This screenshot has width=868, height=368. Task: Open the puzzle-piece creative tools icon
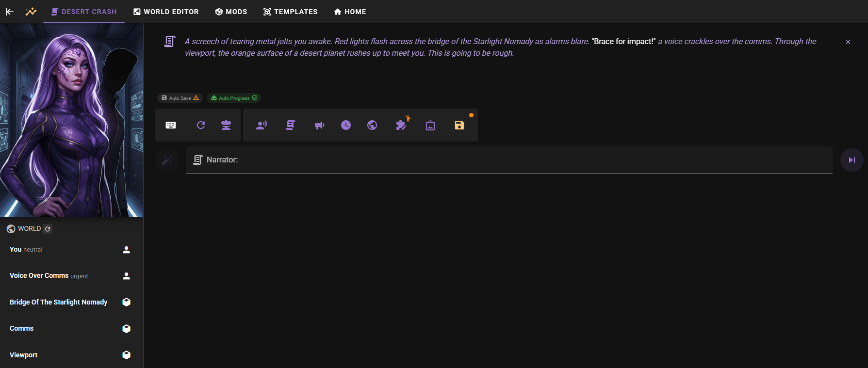(401, 125)
